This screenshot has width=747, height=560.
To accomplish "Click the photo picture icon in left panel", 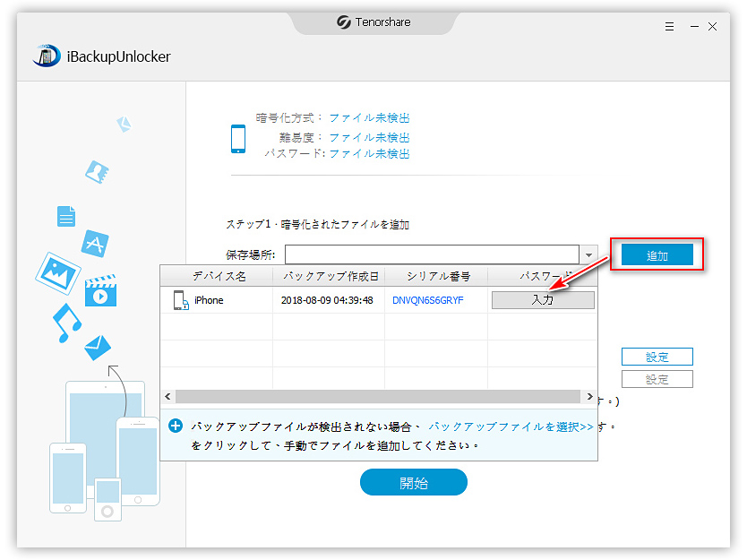I will [57, 273].
